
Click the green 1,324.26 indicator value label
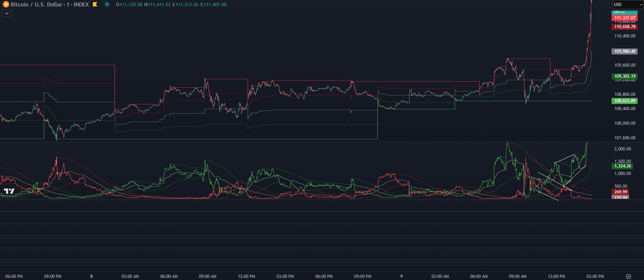[x=623, y=166]
